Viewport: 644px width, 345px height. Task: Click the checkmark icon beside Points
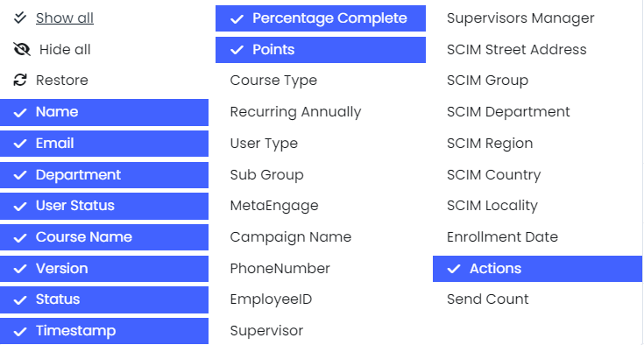point(237,50)
